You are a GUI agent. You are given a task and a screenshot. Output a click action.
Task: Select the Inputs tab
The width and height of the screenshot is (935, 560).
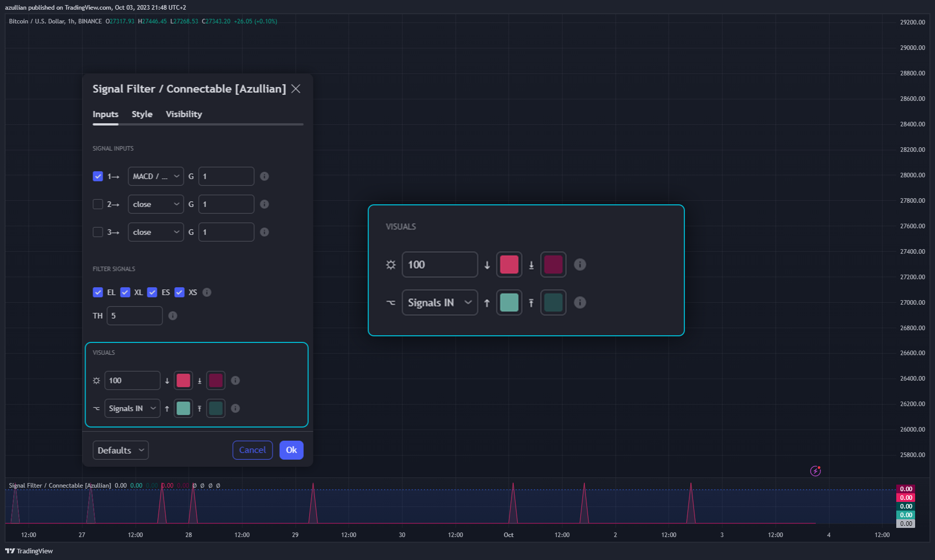click(105, 114)
